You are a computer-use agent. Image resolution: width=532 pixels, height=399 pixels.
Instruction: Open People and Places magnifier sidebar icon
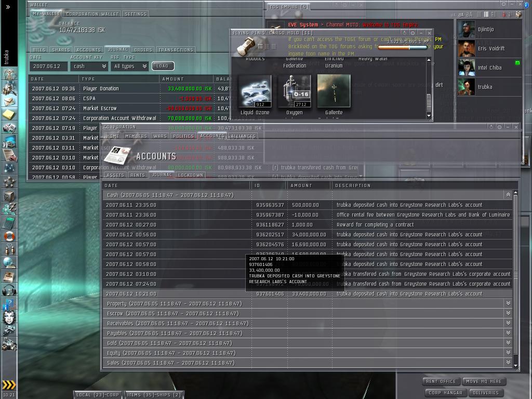click(x=9, y=88)
